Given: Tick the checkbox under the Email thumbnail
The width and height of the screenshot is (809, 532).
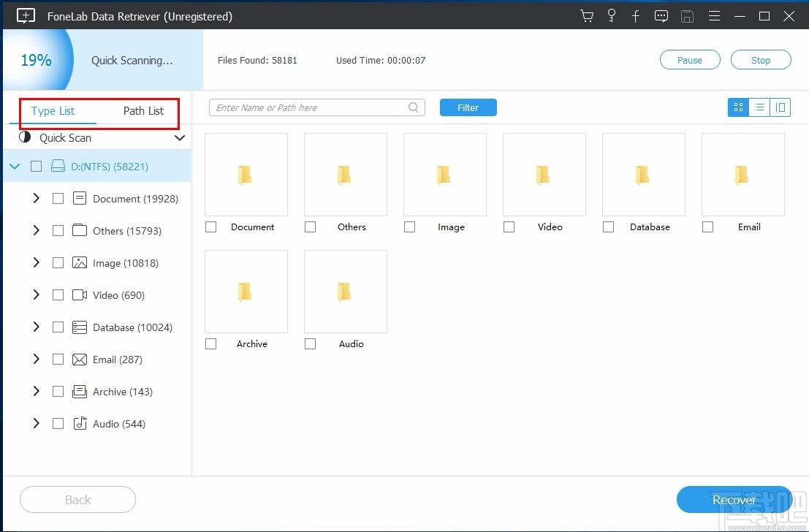Looking at the screenshot, I should coord(708,227).
